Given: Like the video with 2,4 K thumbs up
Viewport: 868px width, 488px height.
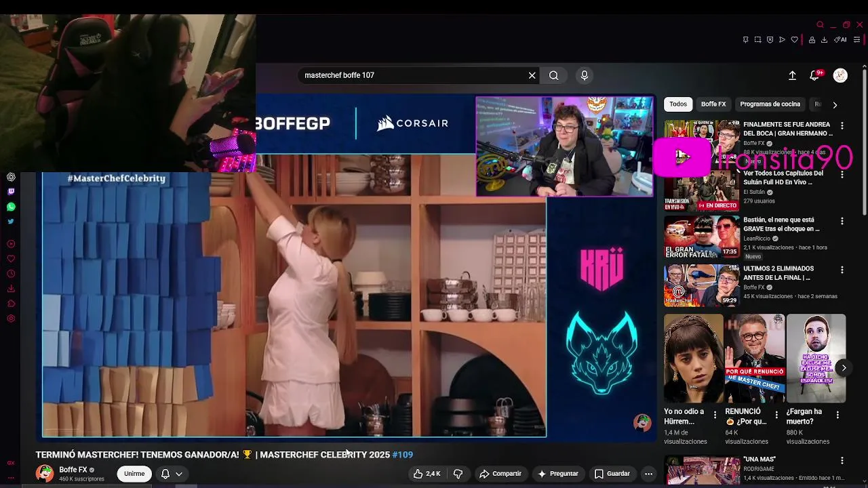Looking at the screenshot, I should tap(427, 474).
